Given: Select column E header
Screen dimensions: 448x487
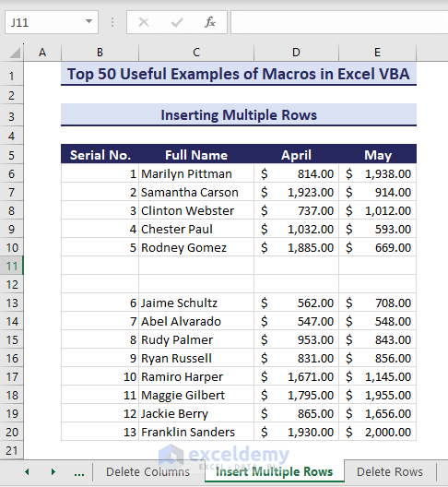Looking at the screenshot, I should point(377,53).
